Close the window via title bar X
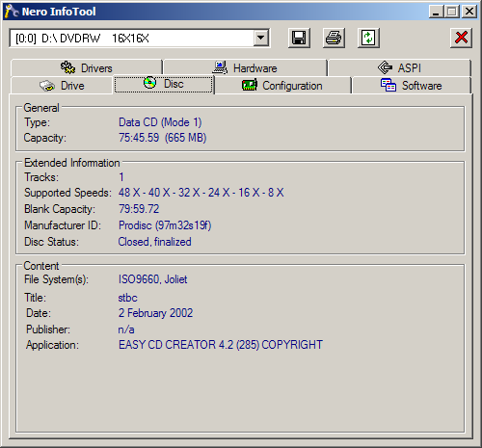The width and height of the screenshot is (482, 448). [469, 12]
